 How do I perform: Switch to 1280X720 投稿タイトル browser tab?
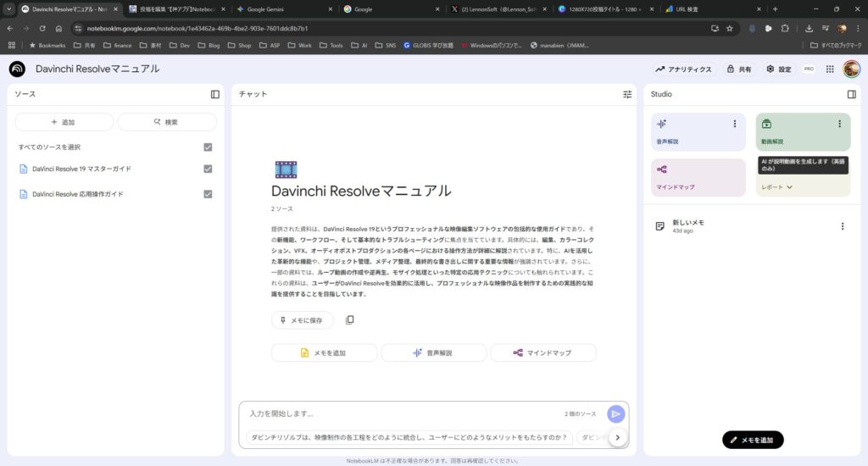(x=605, y=8)
